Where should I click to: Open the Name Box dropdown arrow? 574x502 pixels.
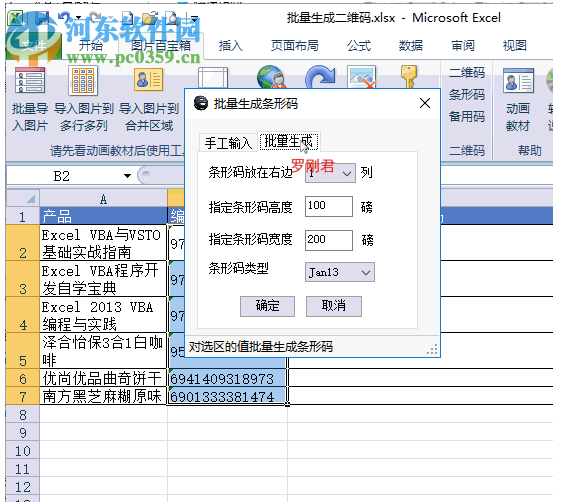[x=127, y=176]
